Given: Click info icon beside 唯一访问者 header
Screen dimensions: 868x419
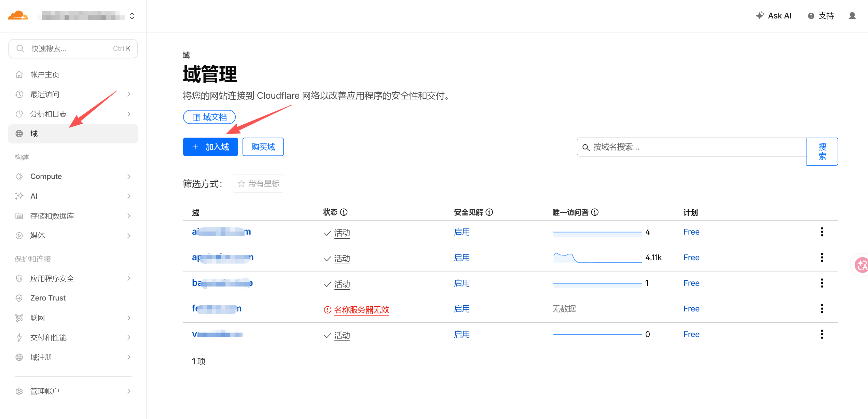Looking at the screenshot, I should coord(595,212).
